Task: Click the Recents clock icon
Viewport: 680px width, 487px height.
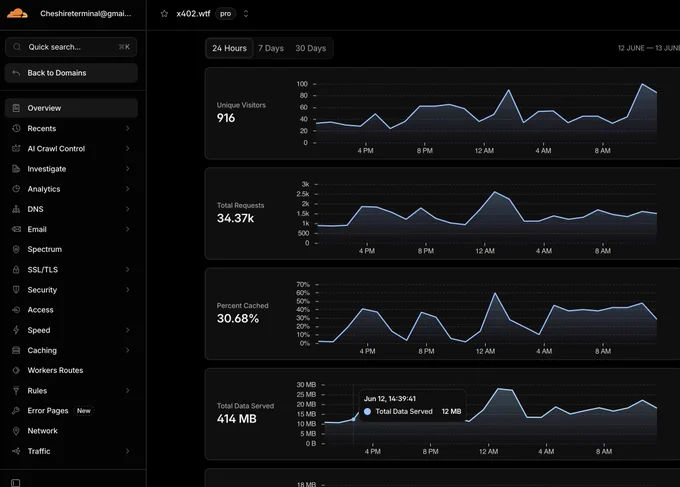Action: click(16, 128)
